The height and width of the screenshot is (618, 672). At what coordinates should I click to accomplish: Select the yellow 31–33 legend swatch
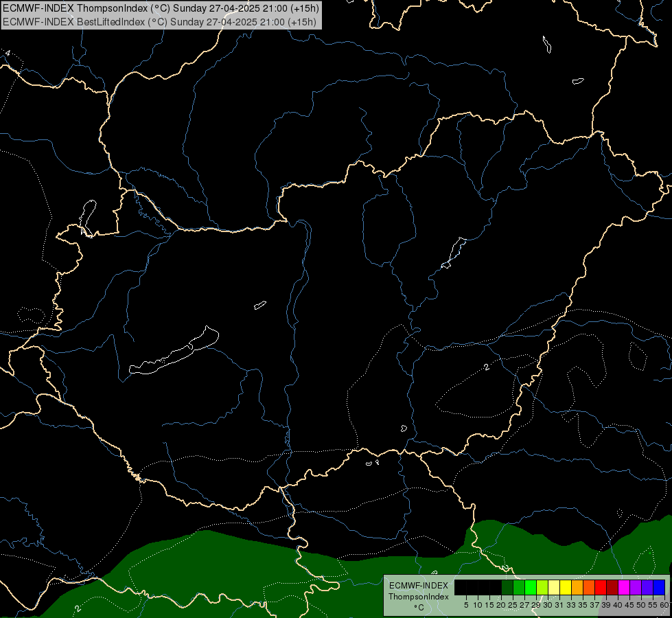point(566,587)
